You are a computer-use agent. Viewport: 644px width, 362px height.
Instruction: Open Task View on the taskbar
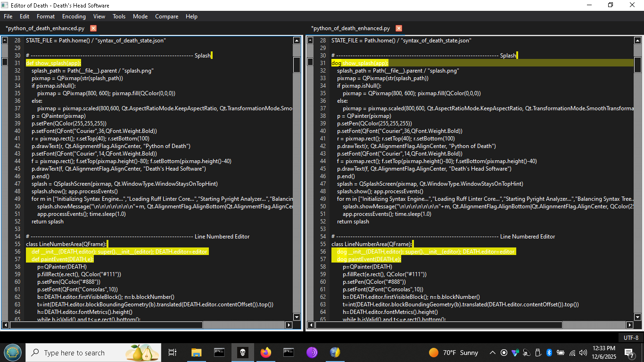(173, 353)
